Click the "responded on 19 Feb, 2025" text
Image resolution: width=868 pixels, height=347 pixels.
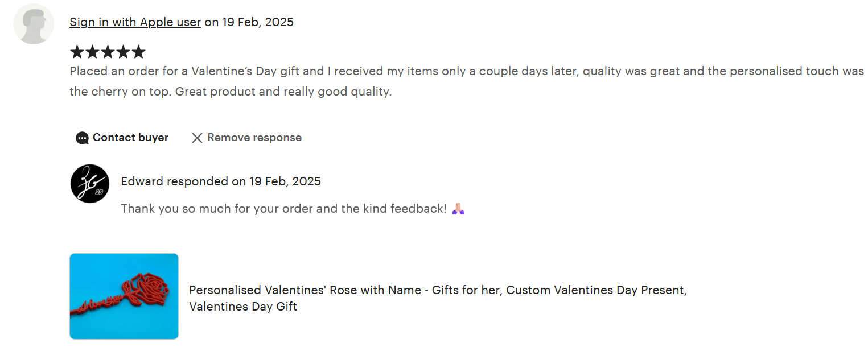[x=244, y=181]
